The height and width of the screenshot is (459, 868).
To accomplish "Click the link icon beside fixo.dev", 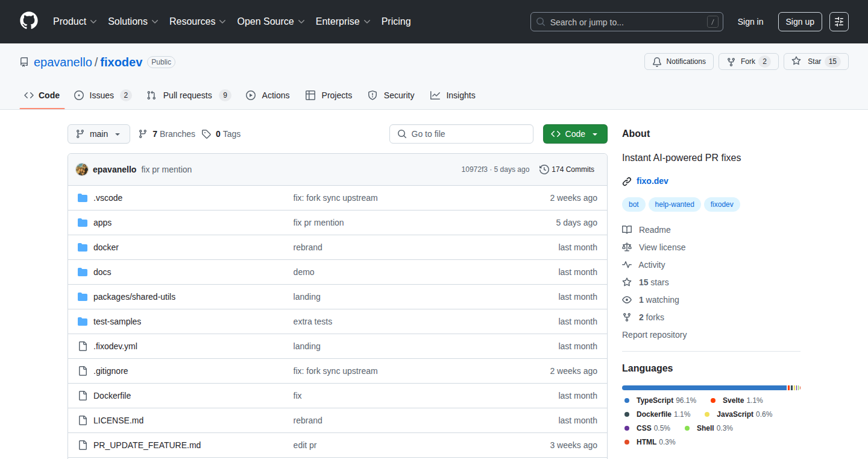I will (627, 181).
